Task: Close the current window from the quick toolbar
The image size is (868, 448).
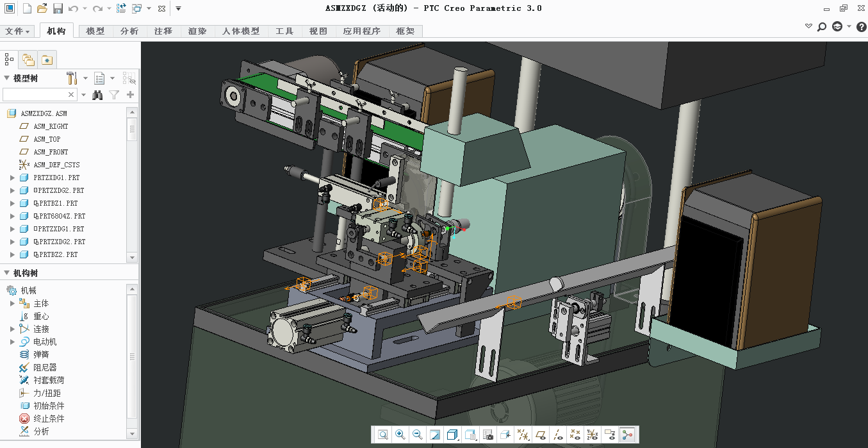Action: point(161,9)
